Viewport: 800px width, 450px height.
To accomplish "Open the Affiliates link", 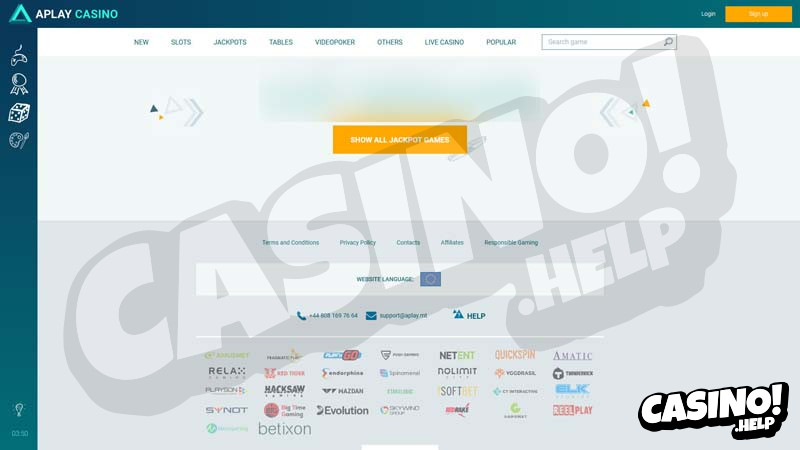I will [452, 243].
